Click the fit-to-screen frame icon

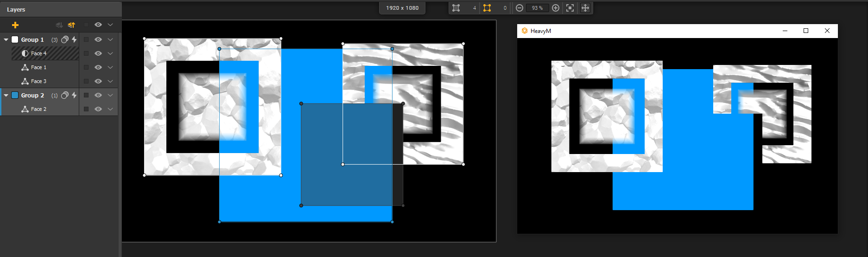point(570,8)
